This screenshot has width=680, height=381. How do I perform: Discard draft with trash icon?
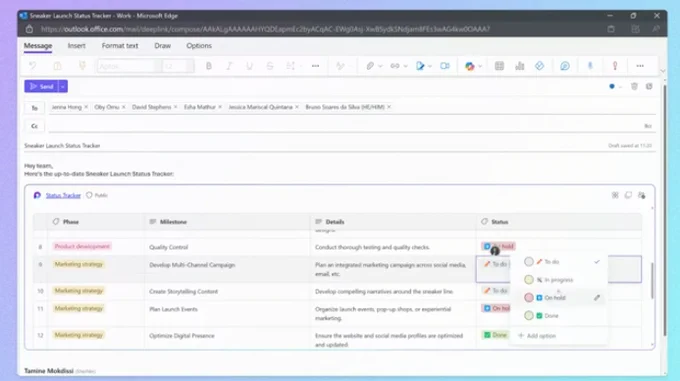coord(634,86)
